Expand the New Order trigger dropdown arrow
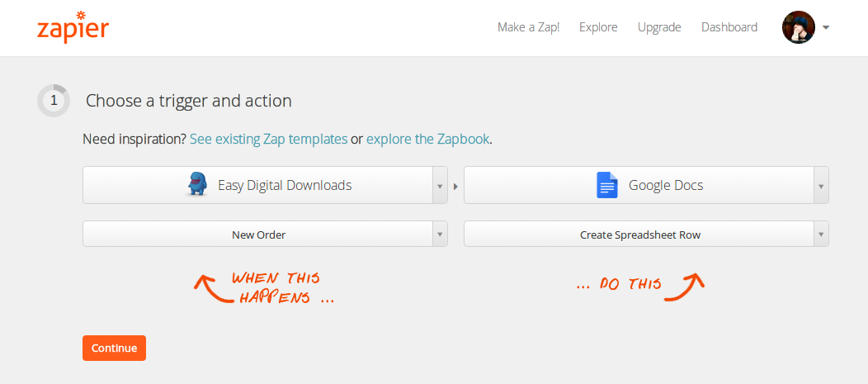Image resolution: width=868 pixels, height=384 pixels. tap(439, 235)
